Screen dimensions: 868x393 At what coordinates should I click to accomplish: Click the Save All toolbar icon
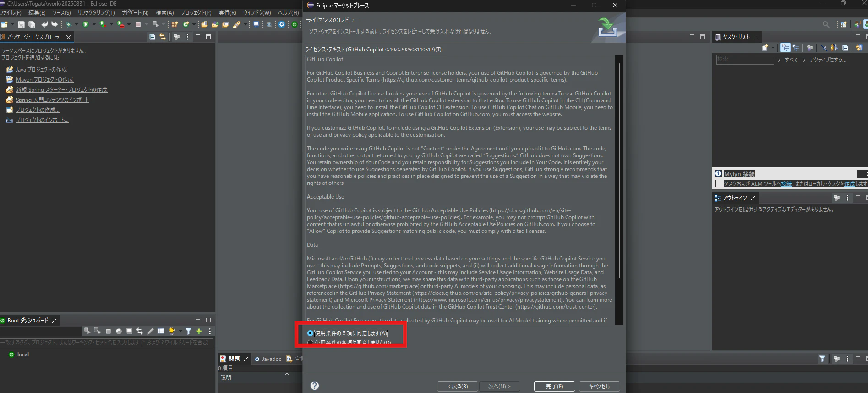[x=32, y=24]
